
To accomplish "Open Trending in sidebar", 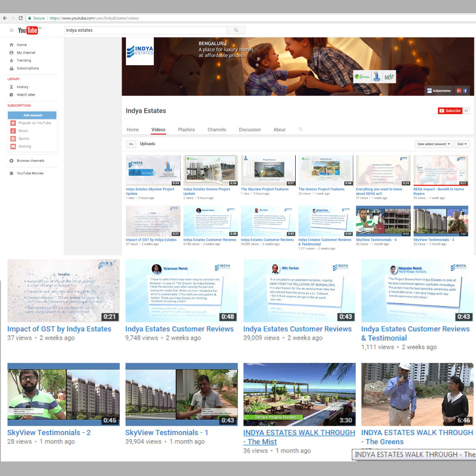I will 24,60.
